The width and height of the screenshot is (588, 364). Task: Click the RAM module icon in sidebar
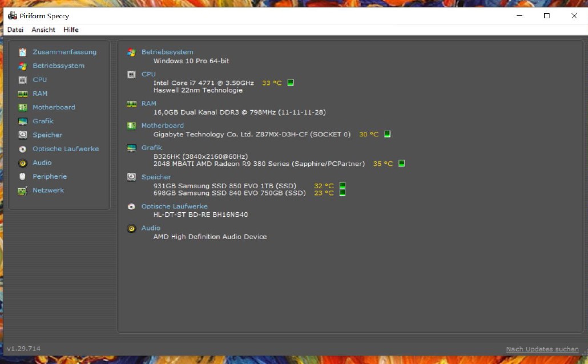(x=22, y=94)
